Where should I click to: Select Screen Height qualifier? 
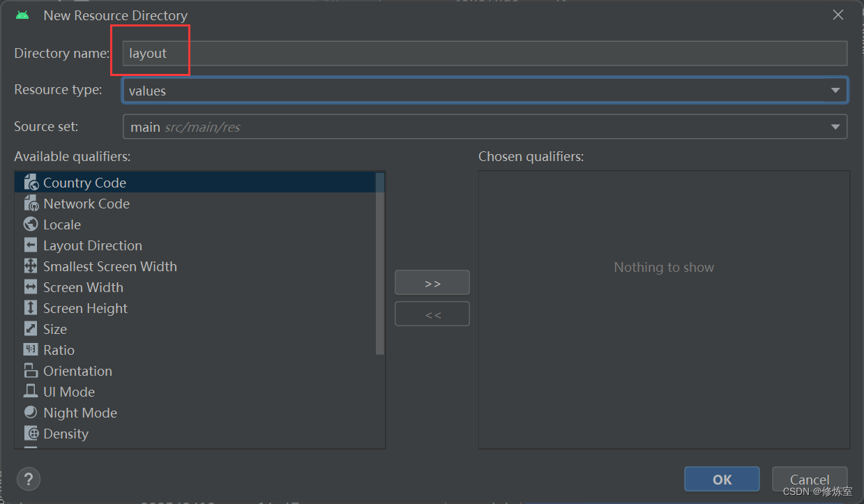tap(195, 308)
